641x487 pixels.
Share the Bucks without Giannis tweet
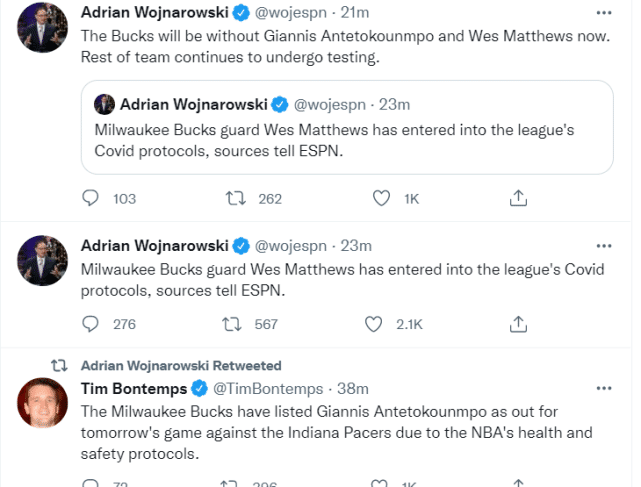tap(518, 199)
